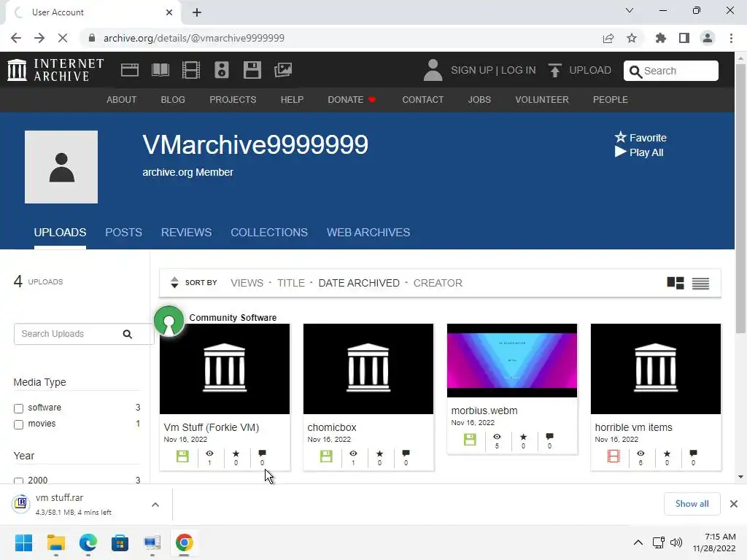The height and width of the screenshot is (560, 747).
Task: Open Windows Start menu
Action: point(23,542)
